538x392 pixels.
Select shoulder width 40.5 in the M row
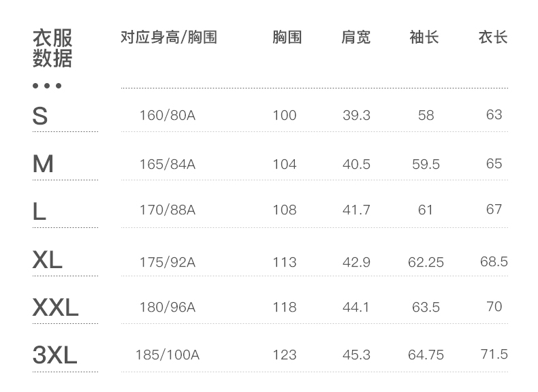coord(356,164)
